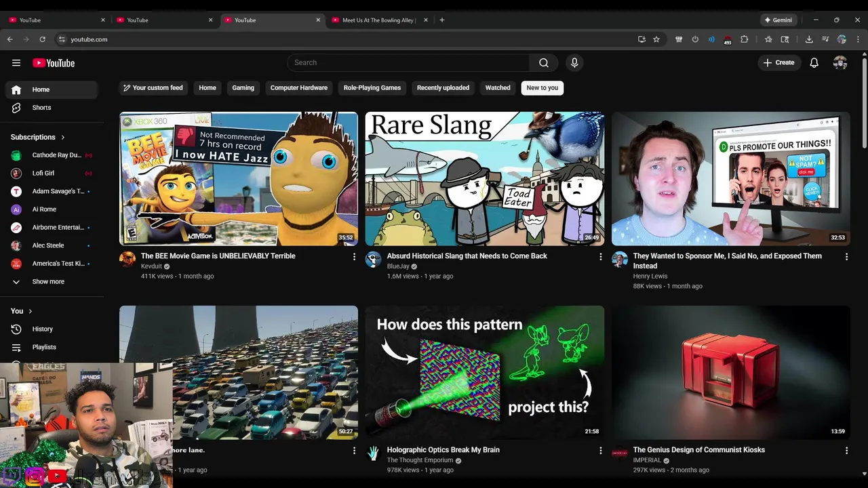This screenshot has width=868, height=488.
Task: Open more options for Holographic Optics video
Action: pos(600,451)
